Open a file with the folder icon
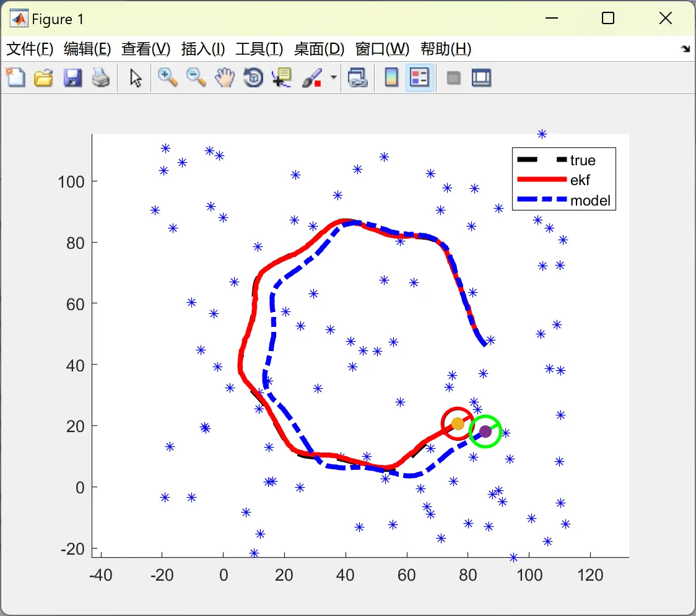 click(43, 77)
